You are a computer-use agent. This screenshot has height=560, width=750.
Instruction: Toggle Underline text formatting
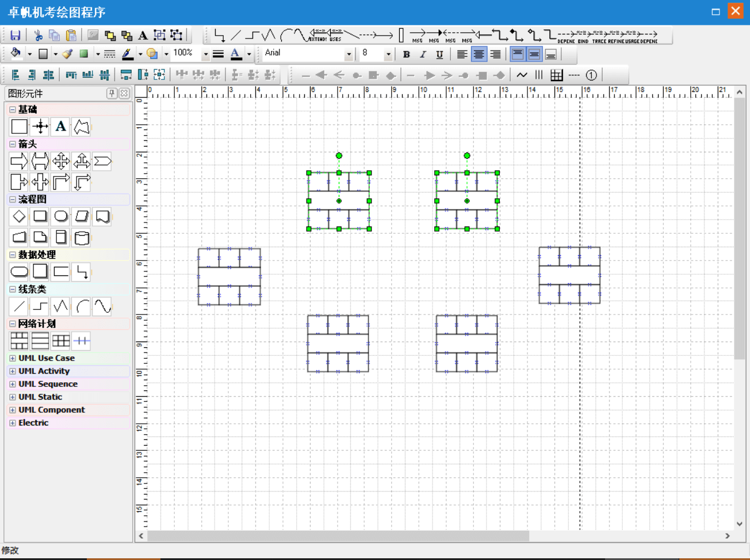pyautogui.click(x=439, y=55)
